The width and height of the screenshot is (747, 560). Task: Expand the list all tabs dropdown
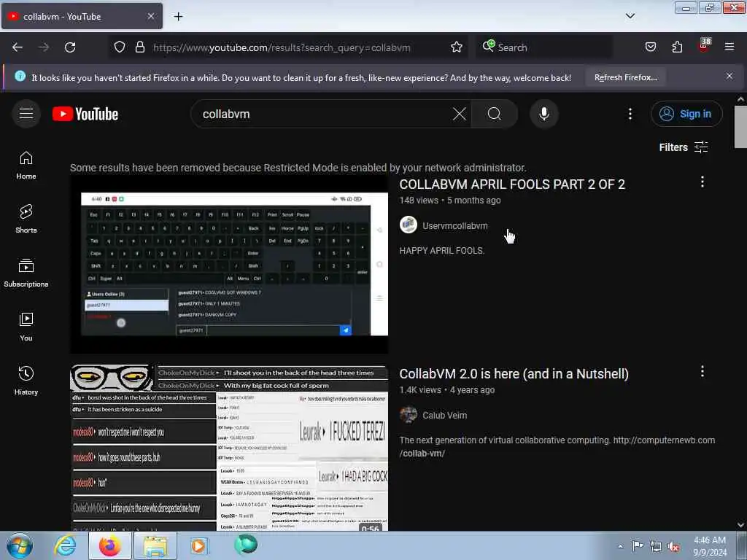(630, 16)
